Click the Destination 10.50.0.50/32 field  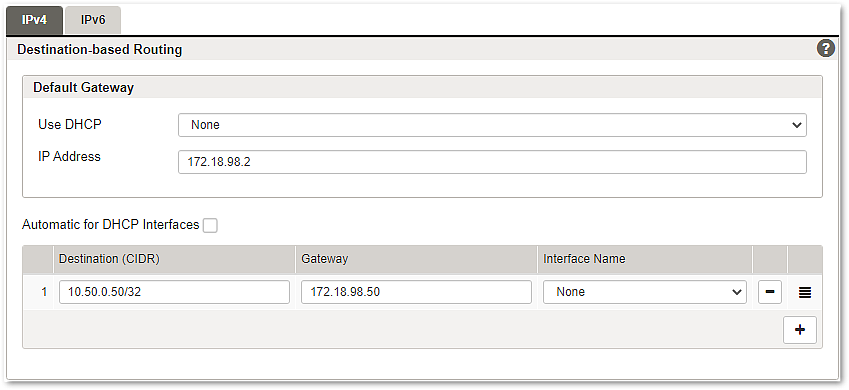click(174, 292)
